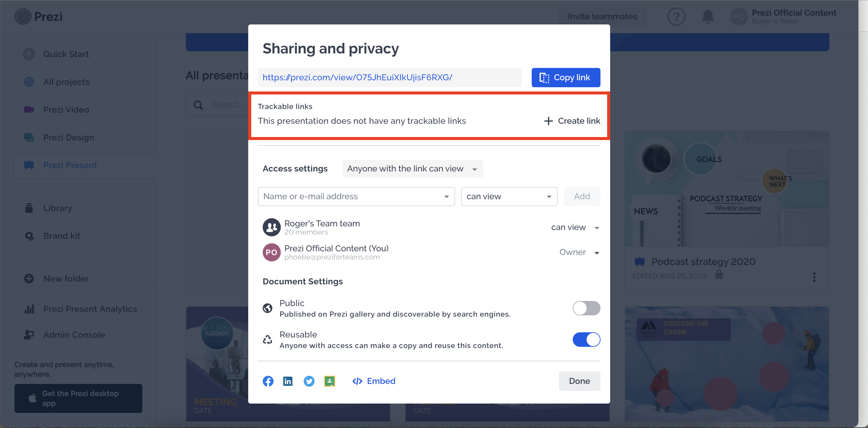Click Admin Console label in sidebar

74,334
